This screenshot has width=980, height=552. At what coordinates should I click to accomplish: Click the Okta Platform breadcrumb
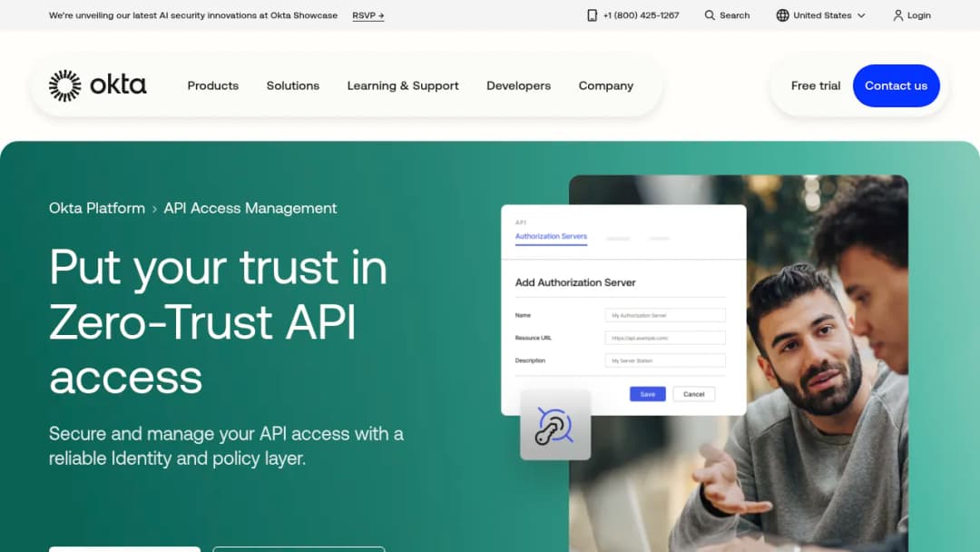(97, 208)
